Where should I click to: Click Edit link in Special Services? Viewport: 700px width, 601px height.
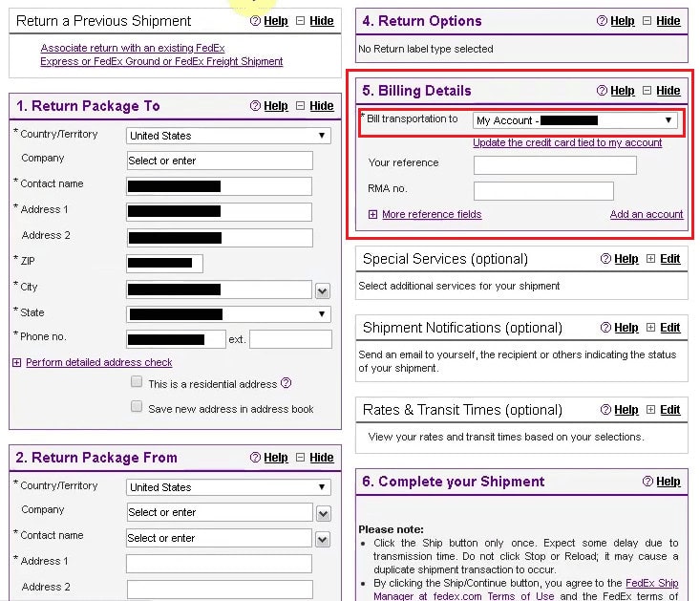pos(670,259)
